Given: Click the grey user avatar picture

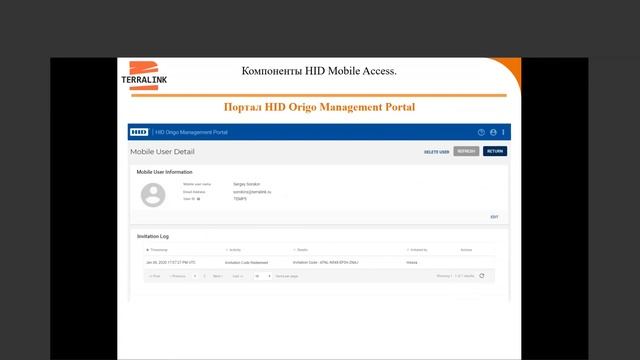Looking at the screenshot, I should (x=153, y=195).
